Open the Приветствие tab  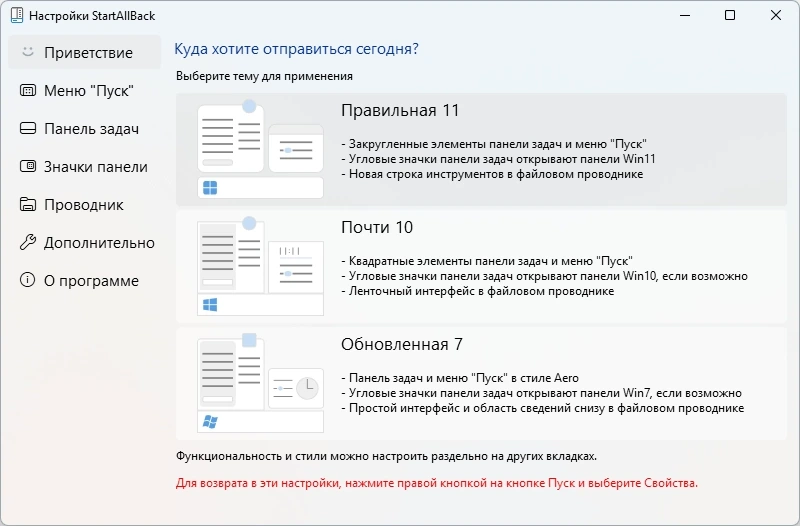pyautogui.click(x=85, y=52)
